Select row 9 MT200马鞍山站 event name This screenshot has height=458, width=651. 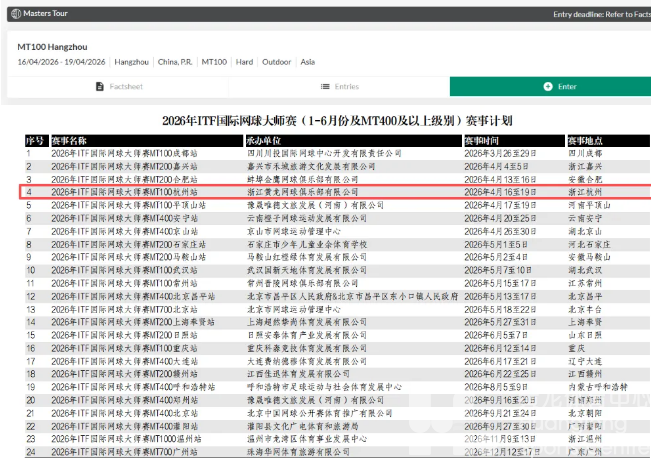click(129, 257)
